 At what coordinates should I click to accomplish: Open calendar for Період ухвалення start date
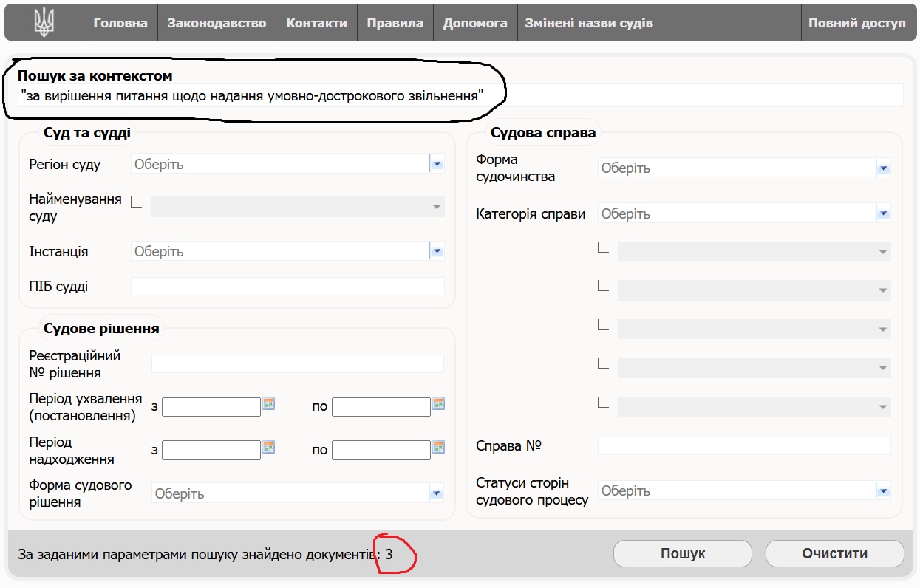[x=268, y=403]
